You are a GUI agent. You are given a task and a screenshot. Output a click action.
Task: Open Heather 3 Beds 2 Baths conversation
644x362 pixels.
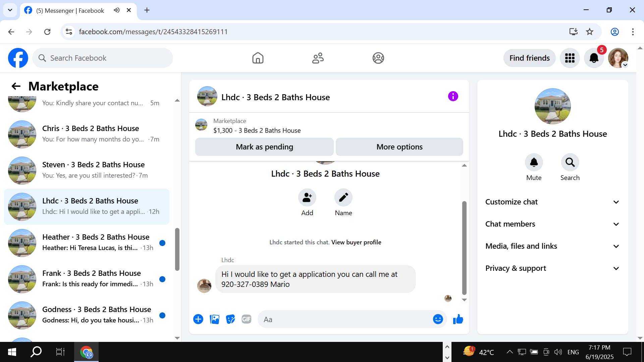click(x=87, y=243)
